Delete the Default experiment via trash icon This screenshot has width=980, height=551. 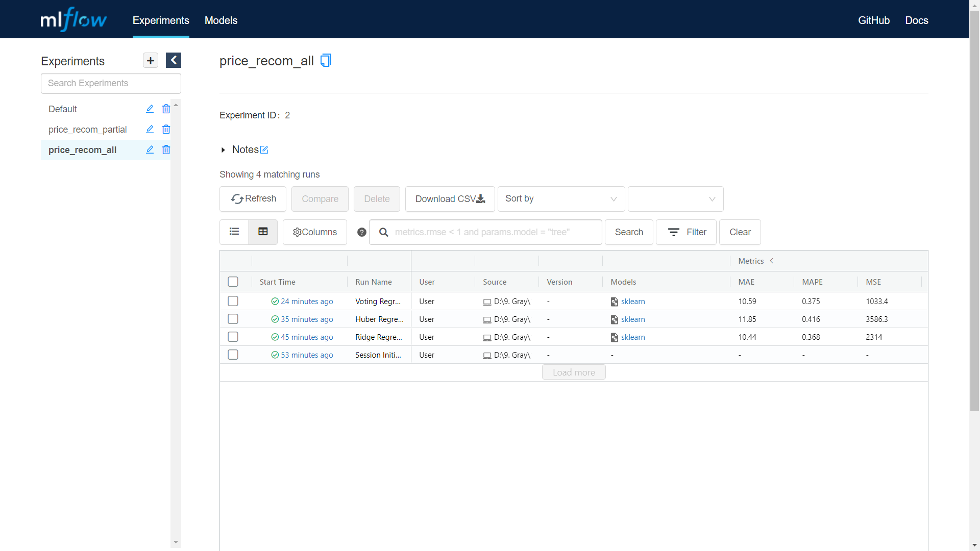point(166,109)
